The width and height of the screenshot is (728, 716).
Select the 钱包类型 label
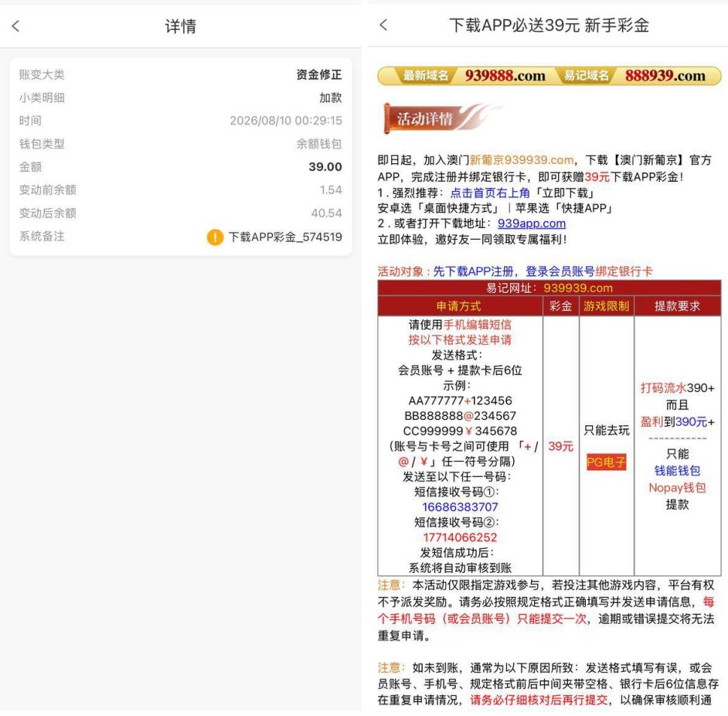click(x=42, y=144)
